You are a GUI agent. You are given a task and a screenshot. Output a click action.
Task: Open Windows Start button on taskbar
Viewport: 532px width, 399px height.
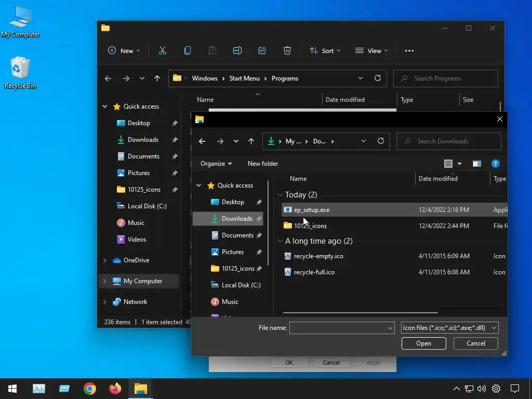coord(12,389)
